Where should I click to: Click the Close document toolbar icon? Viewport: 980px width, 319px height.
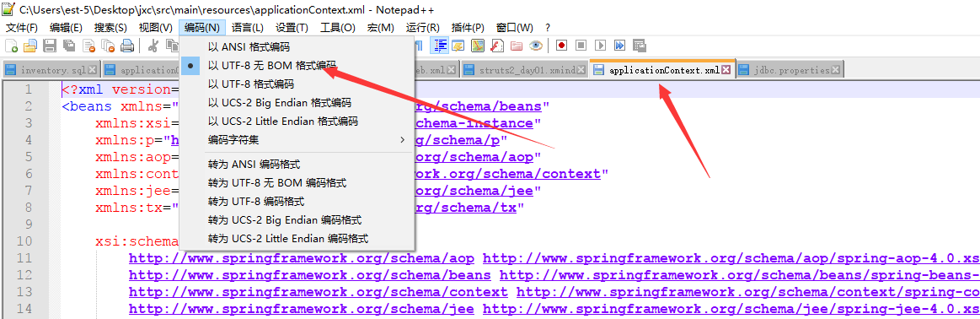coord(88,45)
